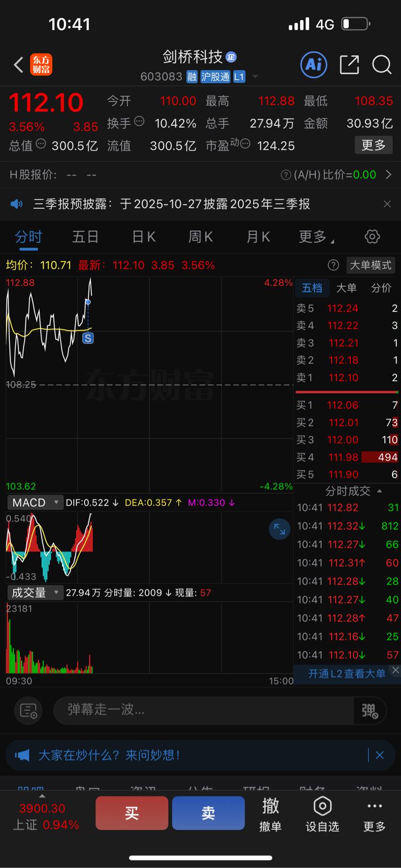This screenshot has width=401, height=868.
Task: Open the MACD indicator dropdown
Action: click(34, 503)
